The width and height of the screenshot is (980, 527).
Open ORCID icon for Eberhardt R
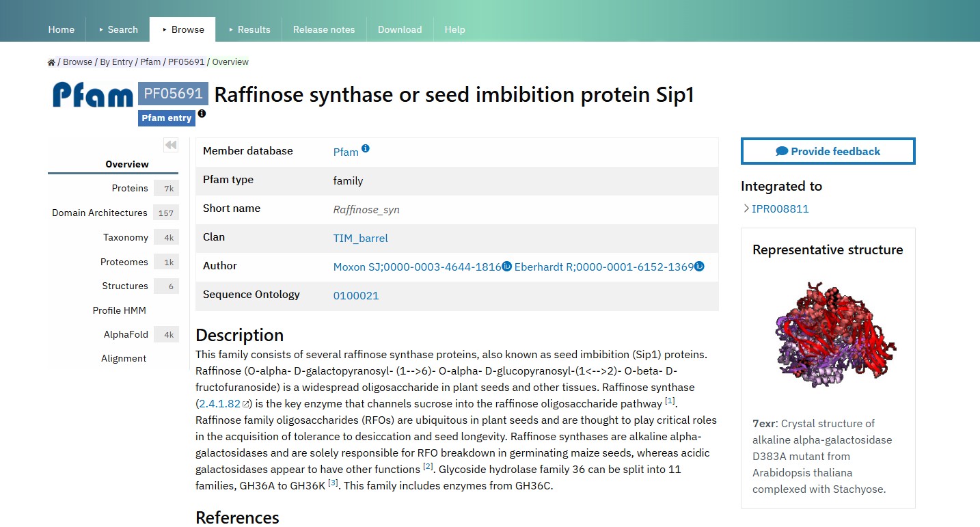point(699,267)
